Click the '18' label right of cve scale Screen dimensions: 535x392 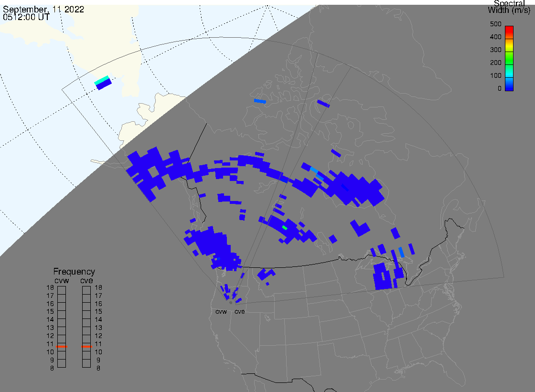[x=98, y=287]
